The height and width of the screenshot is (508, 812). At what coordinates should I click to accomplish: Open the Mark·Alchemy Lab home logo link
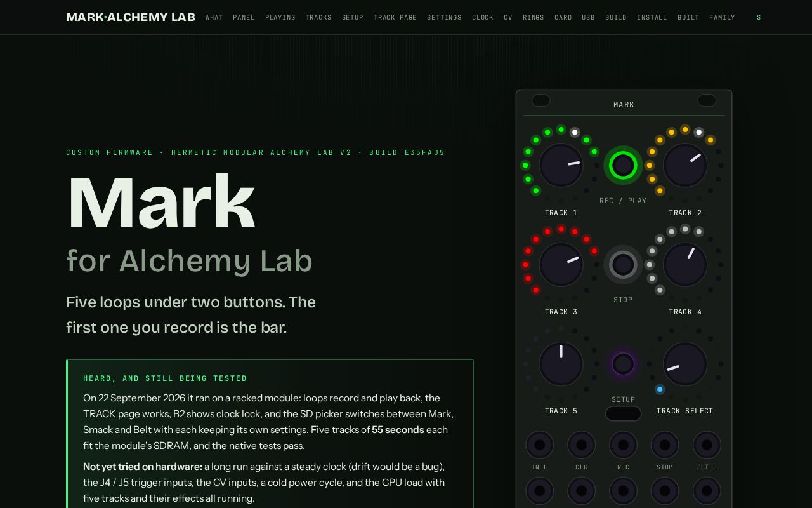[x=131, y=17]
